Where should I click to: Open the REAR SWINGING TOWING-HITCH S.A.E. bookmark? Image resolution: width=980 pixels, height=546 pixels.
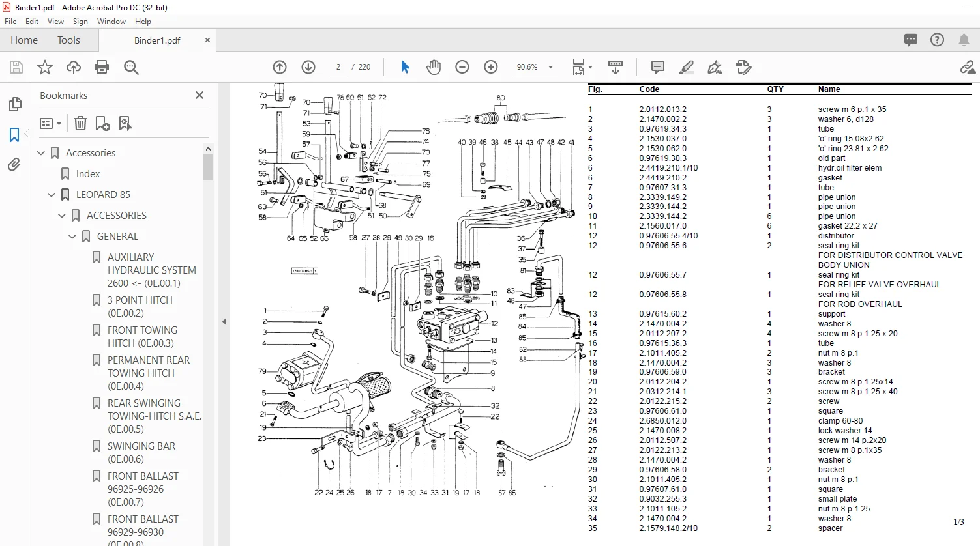[x=154, y=416]
